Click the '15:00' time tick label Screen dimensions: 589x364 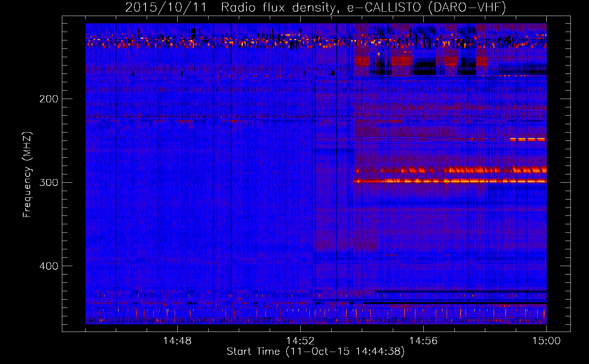pyautogui.click(x=546, y=341)
